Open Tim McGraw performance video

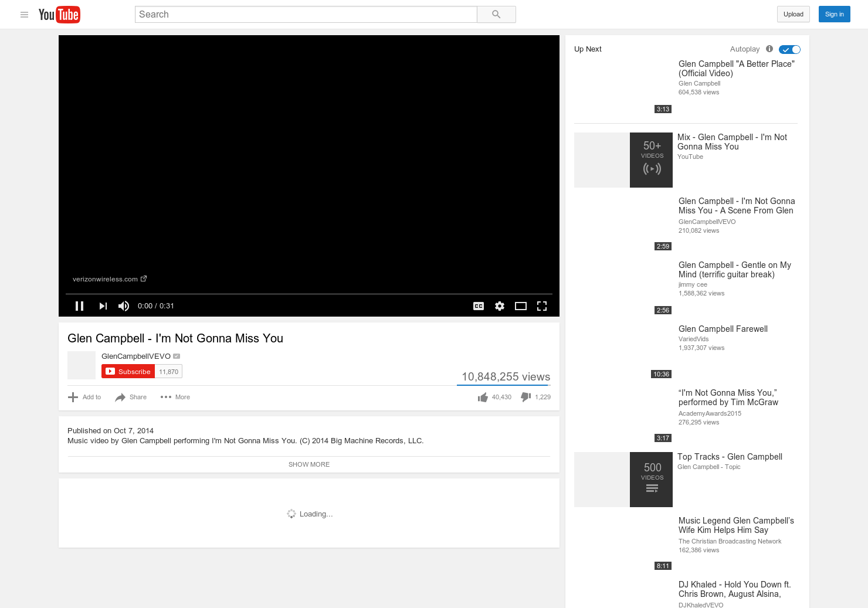(728, 398)
